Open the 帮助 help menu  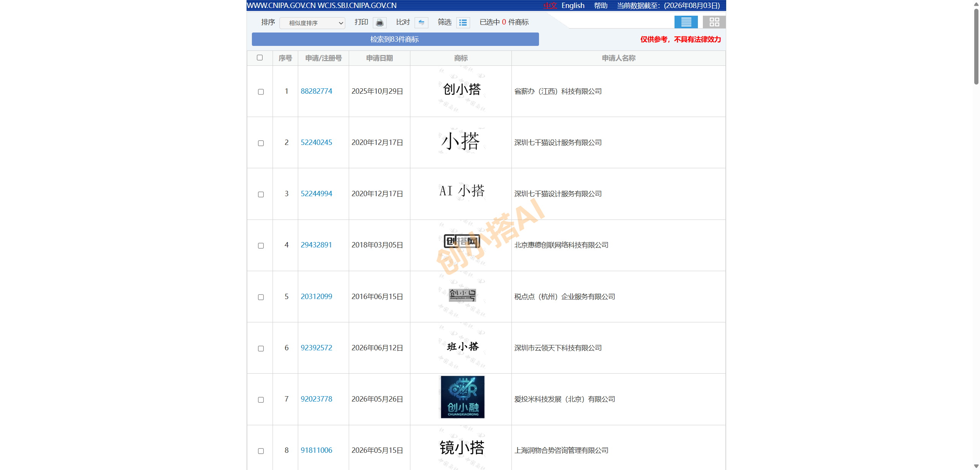point(601,6)
